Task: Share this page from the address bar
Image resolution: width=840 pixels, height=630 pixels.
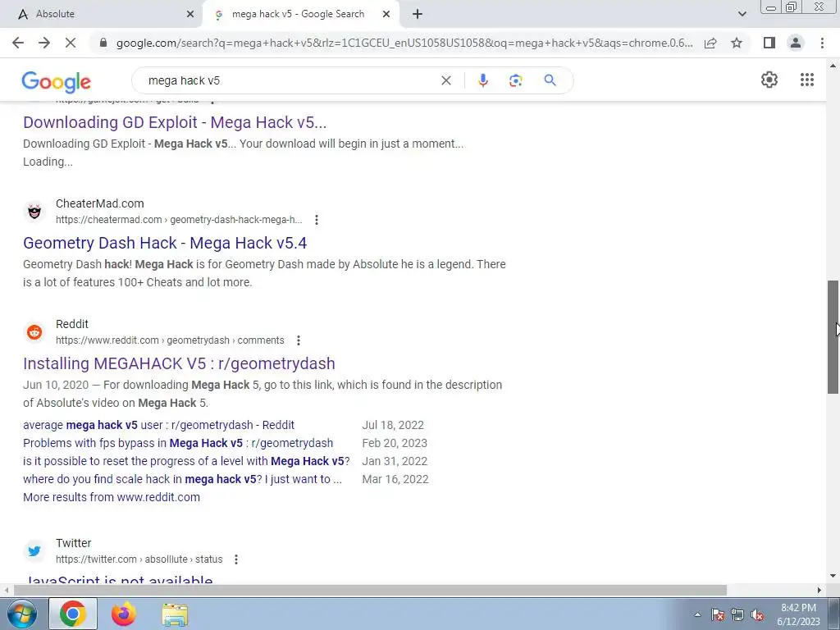Action: coord(710,43)
